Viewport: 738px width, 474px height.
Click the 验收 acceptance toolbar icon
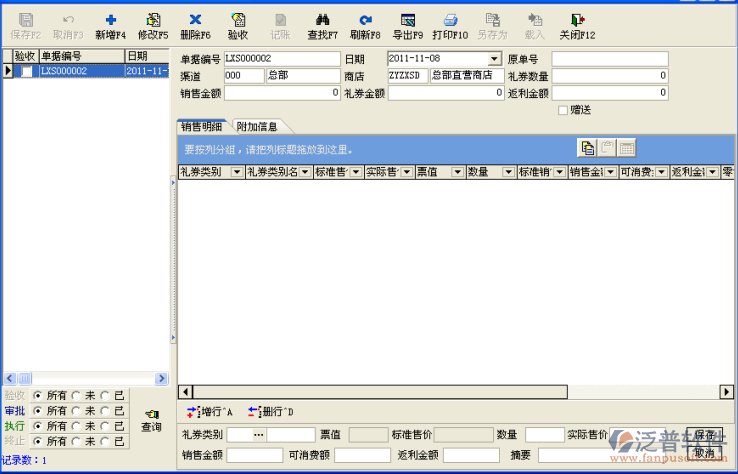point(238,26)
